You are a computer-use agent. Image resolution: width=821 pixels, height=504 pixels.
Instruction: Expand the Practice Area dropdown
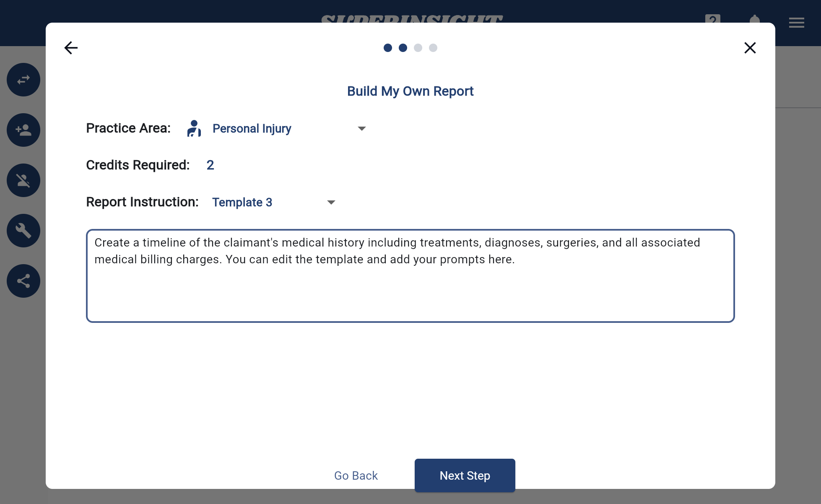click(x=362, y=128)
